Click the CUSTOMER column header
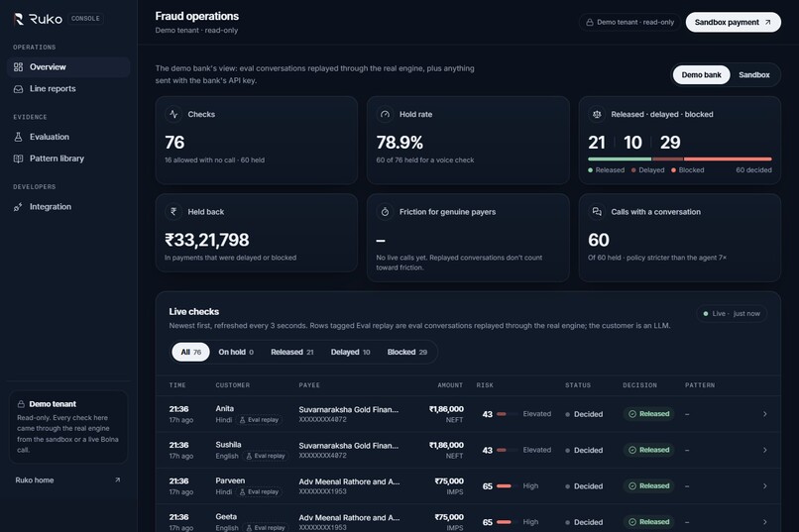 [x=232, y=385]
